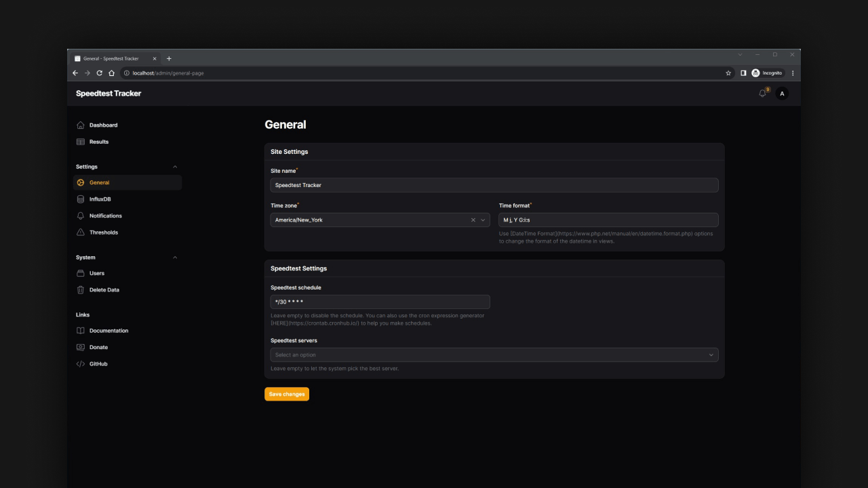Screen dimensions: 868x488
Task: Click the Delete Data trash icon
Action: tap(81, 290)
